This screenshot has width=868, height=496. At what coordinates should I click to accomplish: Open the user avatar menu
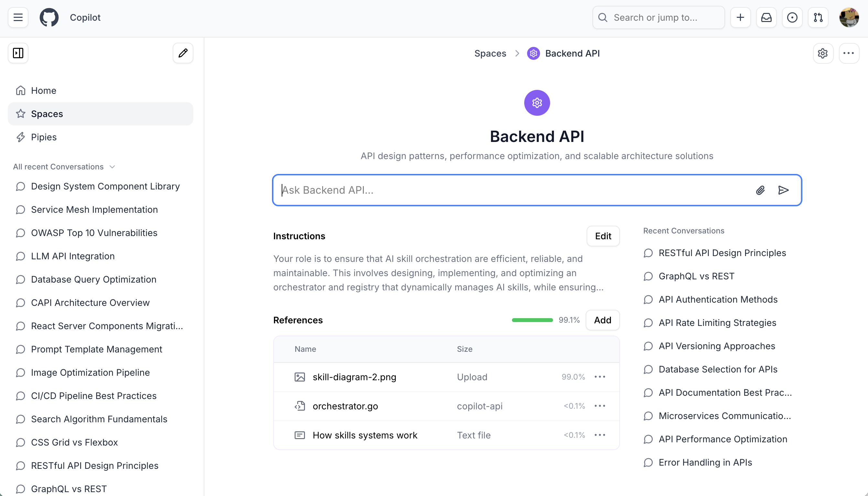click(x=849, y=17)
